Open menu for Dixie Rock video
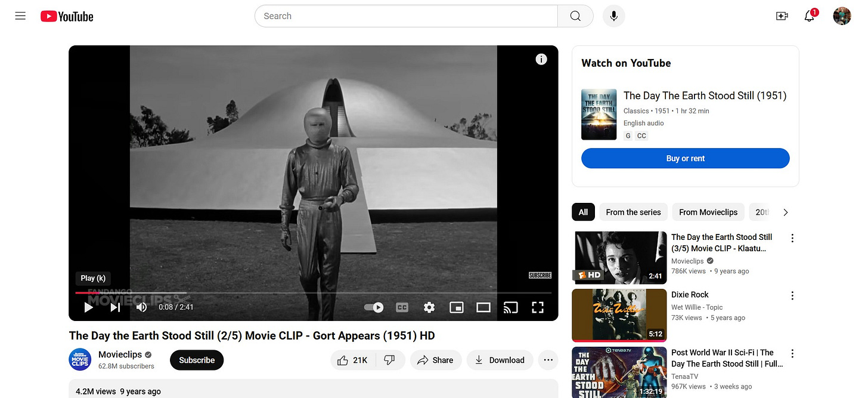868x398 pixels. coord(792,295)
